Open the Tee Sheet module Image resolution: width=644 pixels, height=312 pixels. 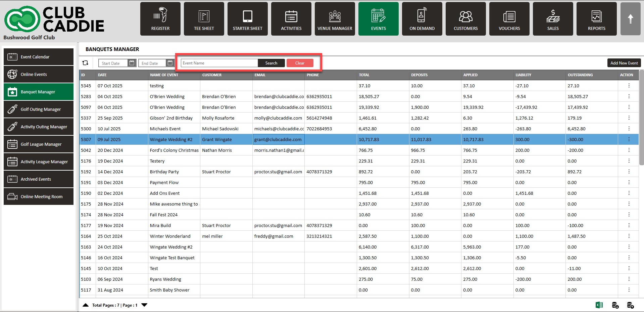point(204,19)
